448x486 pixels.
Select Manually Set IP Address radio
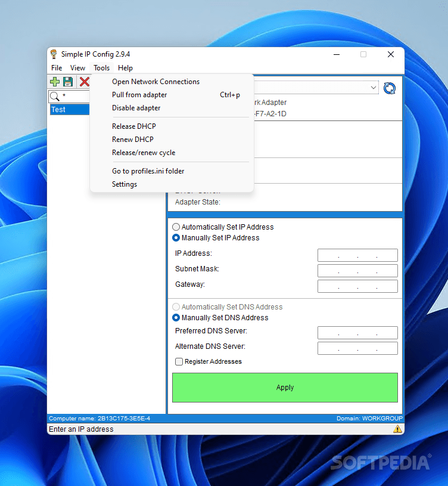[176, 238]
